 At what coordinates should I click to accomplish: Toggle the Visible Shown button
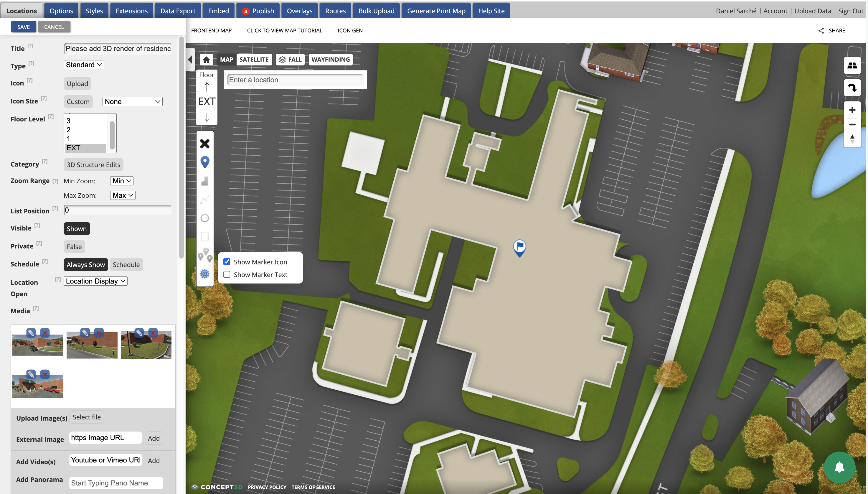[77, 229]
